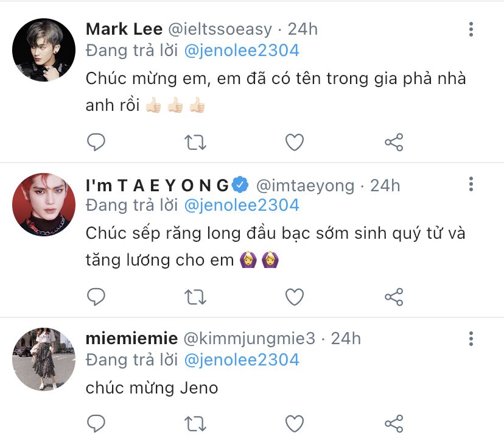Reply to the I'm TAEYONG tweet
This screenshot has width=504, height=441.
point(96,297)
